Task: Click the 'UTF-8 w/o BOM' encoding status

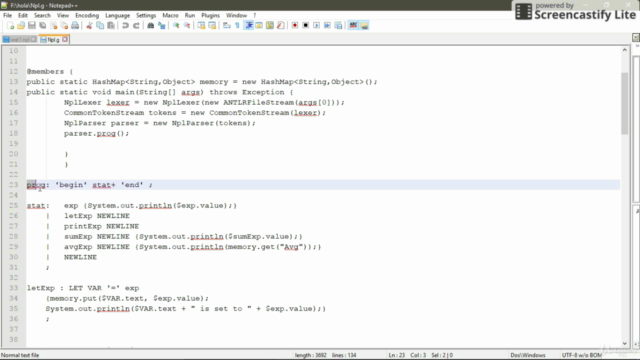Action: pyautogui.click(x=582, y=355)
